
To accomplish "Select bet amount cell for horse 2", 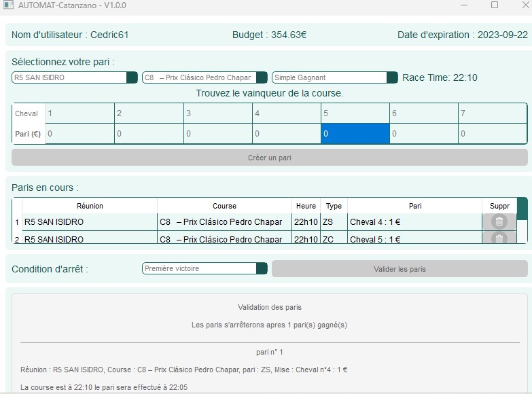I will click(149, 134).
